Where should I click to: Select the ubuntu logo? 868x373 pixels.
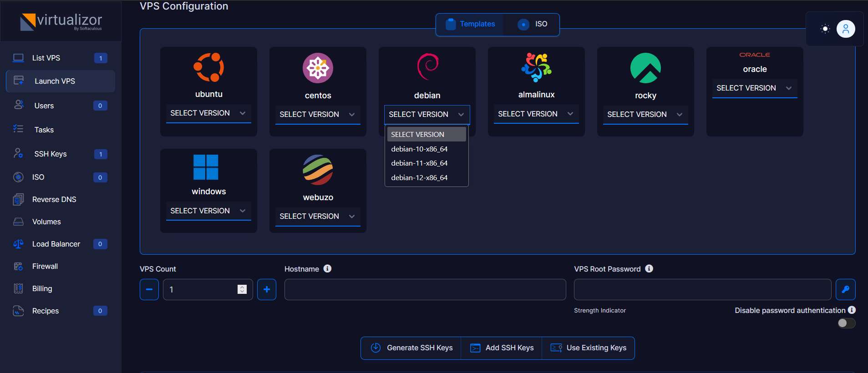209,67
